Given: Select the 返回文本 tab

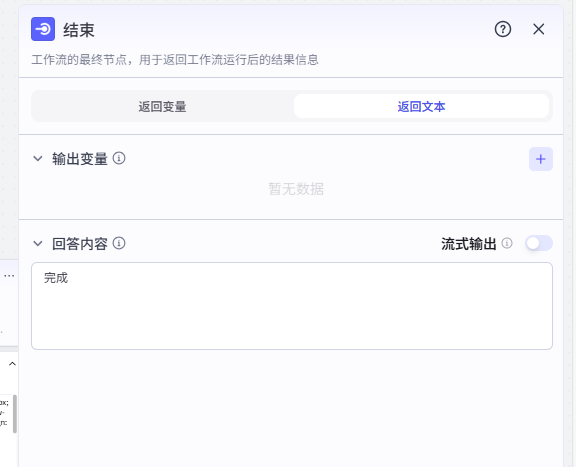Looking at the screenshot, I should click(421, 107).
